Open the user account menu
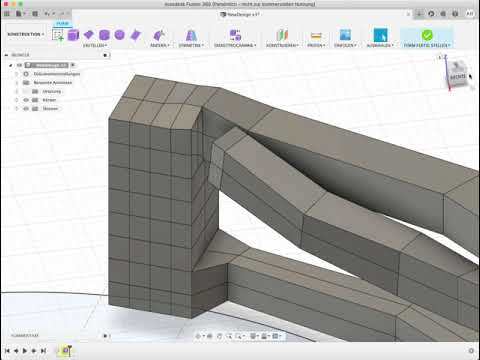This screenshot has width=480, height=360. [470, 14]
